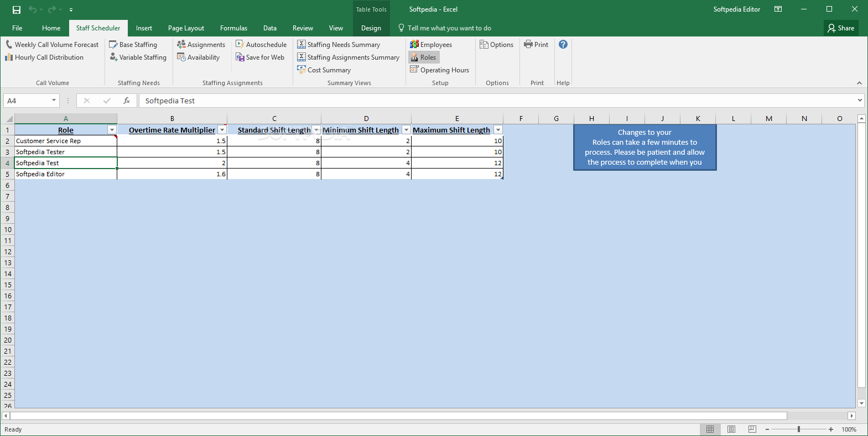This screenshot has width=868, height=436.
Task: Select cell Softpedia Tester
Action: pyautogui.click(x=66, y=152)
